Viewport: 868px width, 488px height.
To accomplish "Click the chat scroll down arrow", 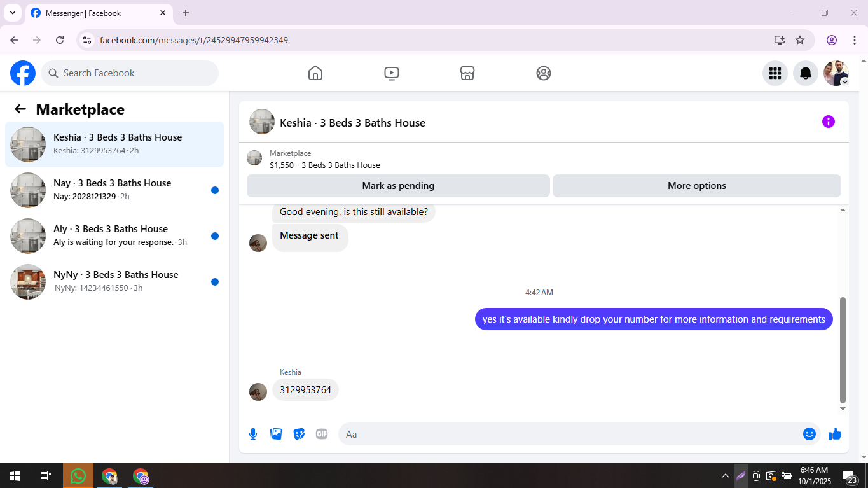I will coord(843,409).
